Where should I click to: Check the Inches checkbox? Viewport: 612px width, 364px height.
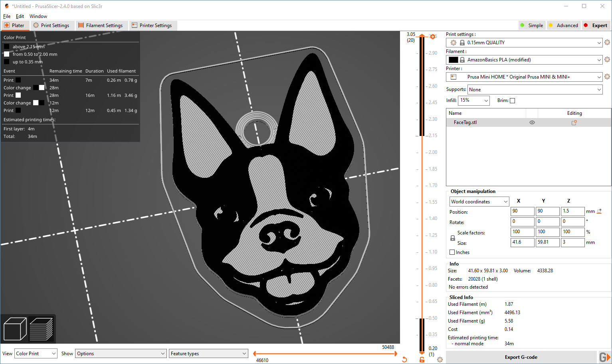(452, 252)
